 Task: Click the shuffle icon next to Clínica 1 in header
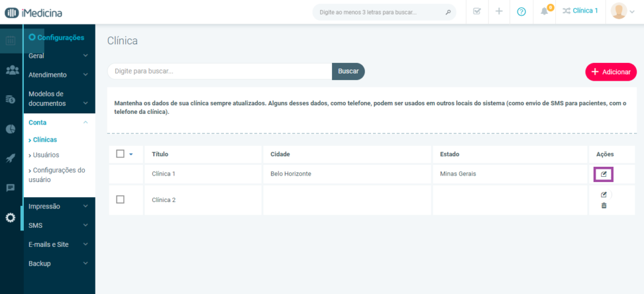pos(567,11)
